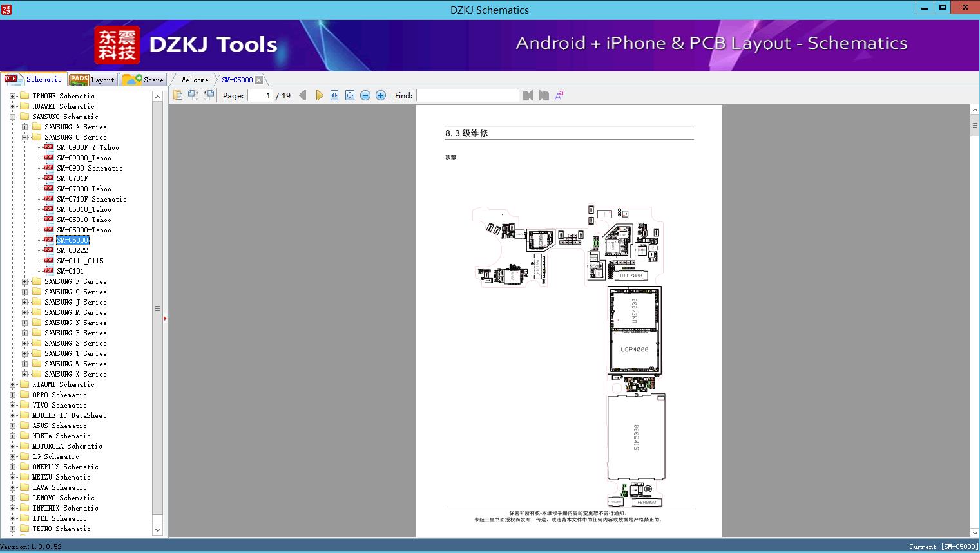The image size is (980, 553).
Task: Document view scroll up arrow
Action: [x=975, y=110]
